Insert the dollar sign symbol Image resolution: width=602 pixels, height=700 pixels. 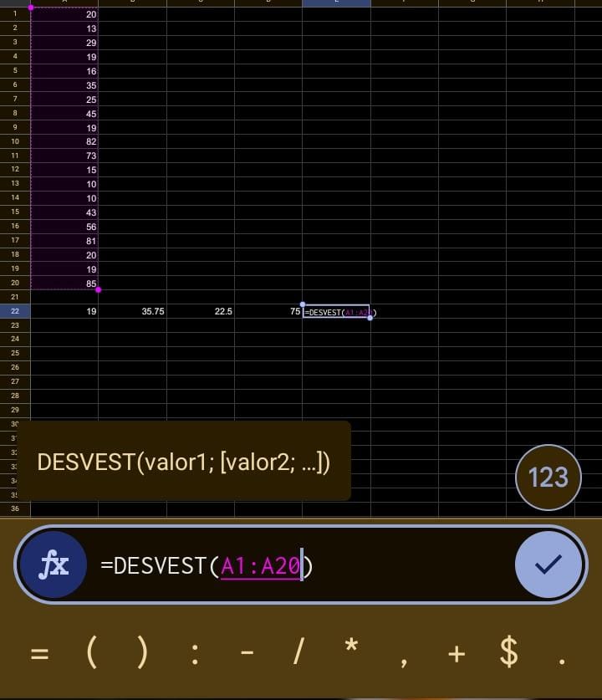pos(508,653)
